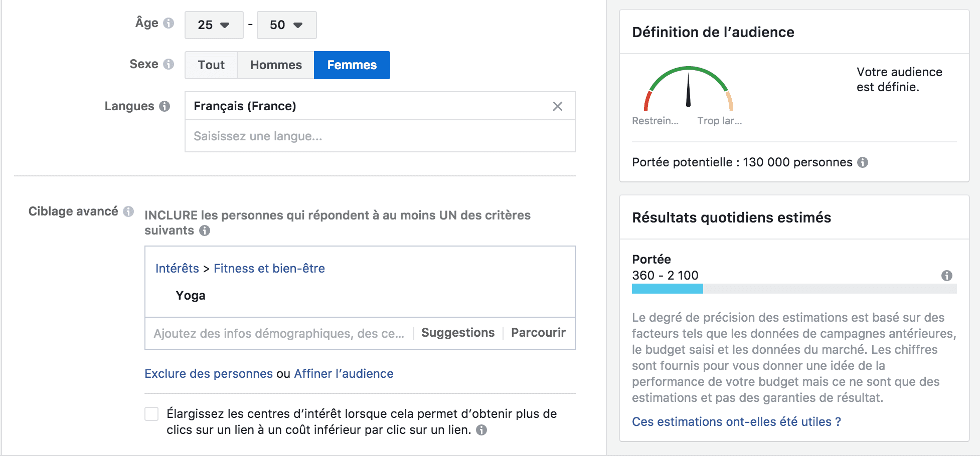Viewport: 980px width, 457px height.
Task: Open Suggestions for targeting
Action: click(457, 333)
